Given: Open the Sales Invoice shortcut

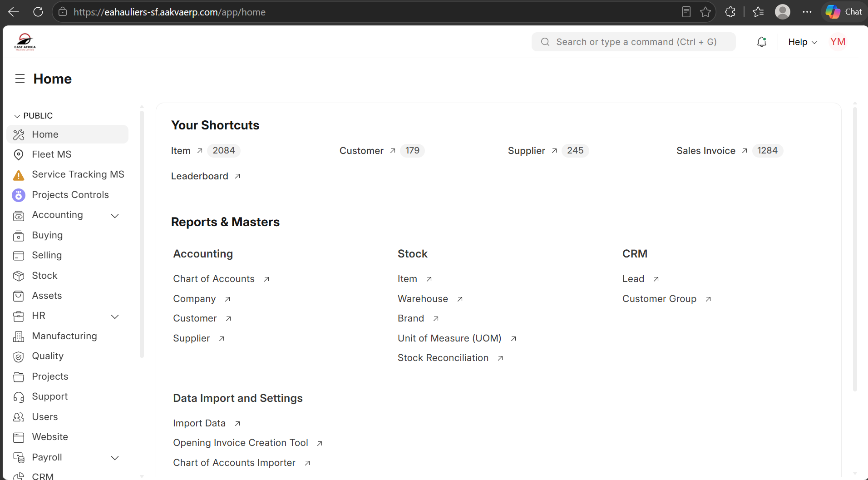Looking at the screenshot, I should pyautogui.click(x=711, y=151).
